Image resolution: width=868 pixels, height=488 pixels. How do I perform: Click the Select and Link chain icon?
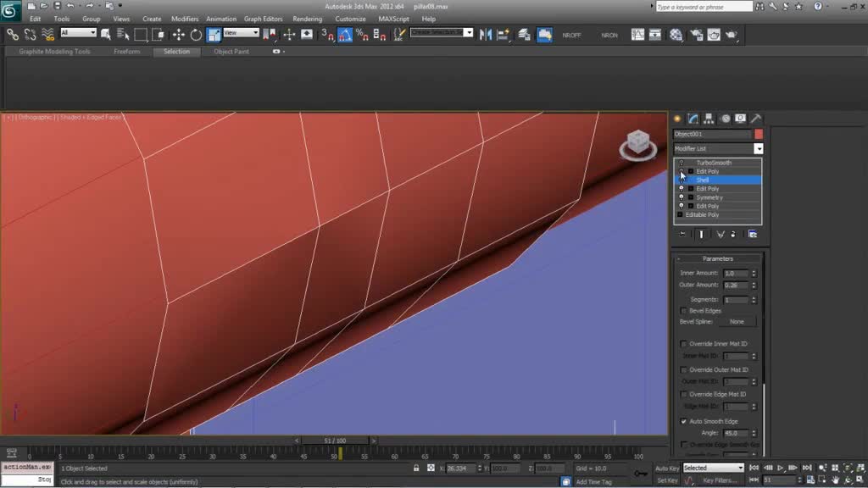[x=13, y=35]
